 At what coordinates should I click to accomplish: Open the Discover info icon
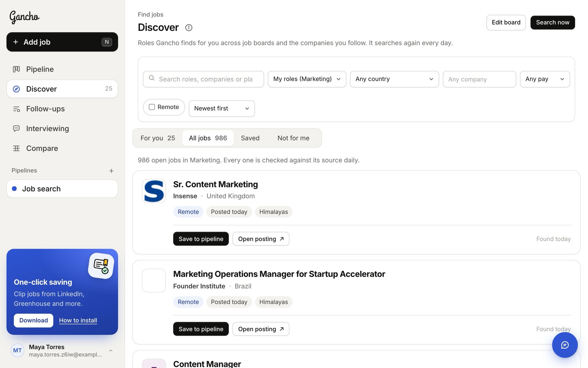pyautogui.click(x=189, y=27)
